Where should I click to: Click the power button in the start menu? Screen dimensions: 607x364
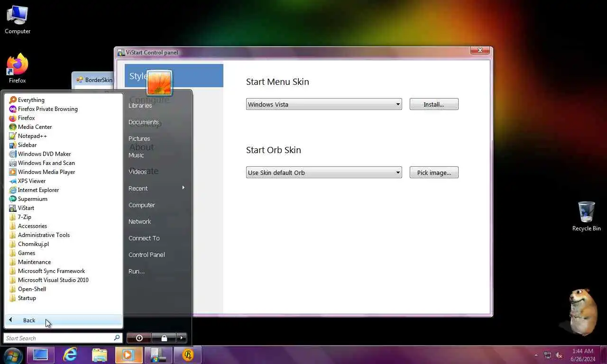(x=139, y=338)
